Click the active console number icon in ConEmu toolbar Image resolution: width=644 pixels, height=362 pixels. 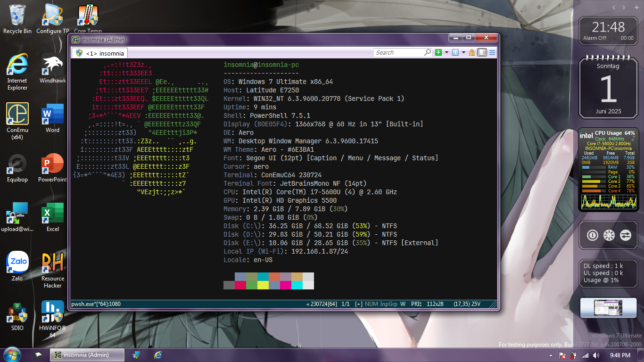(x=455, y=52)
